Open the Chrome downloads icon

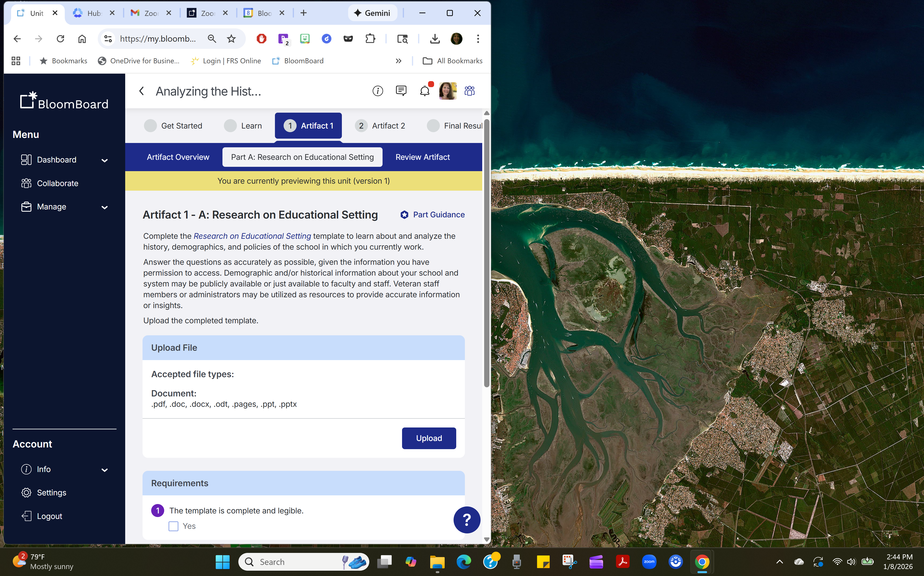pyautogui.click(x=435, y=39)
